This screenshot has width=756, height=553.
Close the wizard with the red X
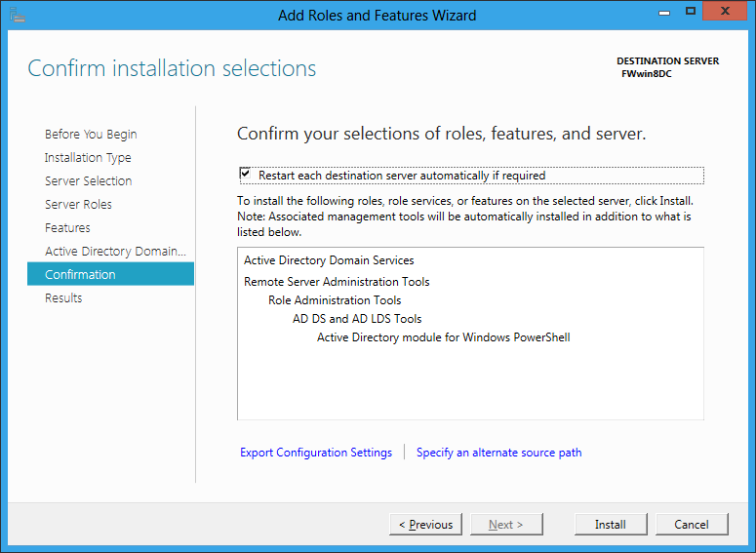(x=727, y=11)
